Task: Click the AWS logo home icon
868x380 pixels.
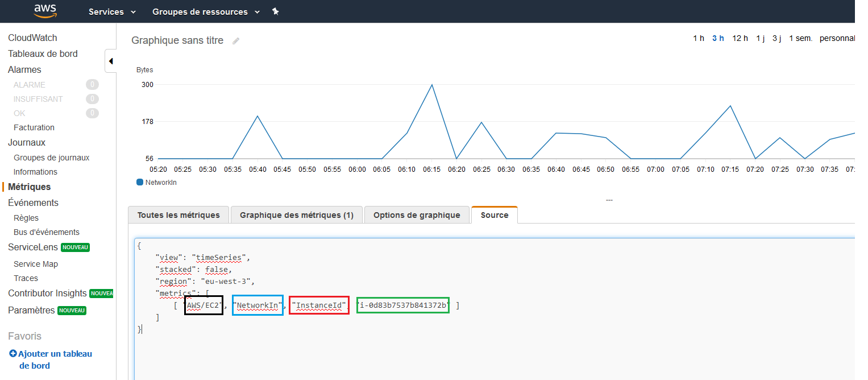Action: click(x=44, y=11)
